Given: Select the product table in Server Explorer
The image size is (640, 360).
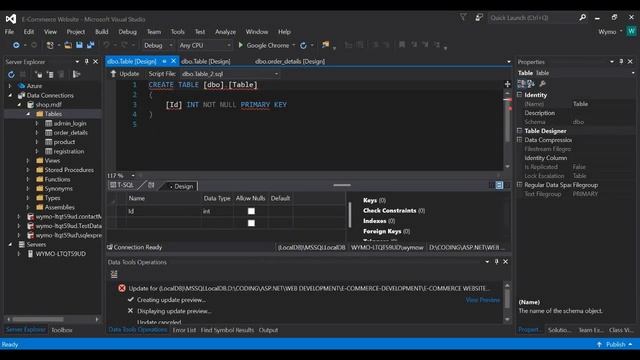Looking at the screenshot, I should (64, 142).
